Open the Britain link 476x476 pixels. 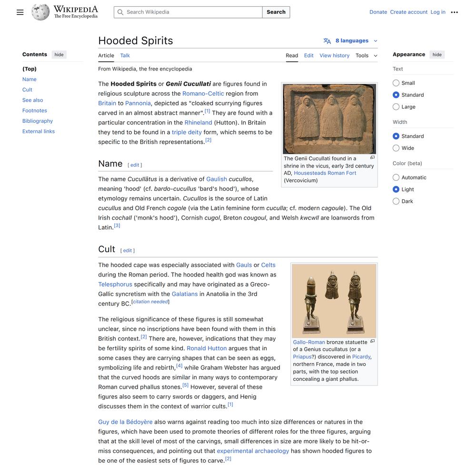coord(107,103)
